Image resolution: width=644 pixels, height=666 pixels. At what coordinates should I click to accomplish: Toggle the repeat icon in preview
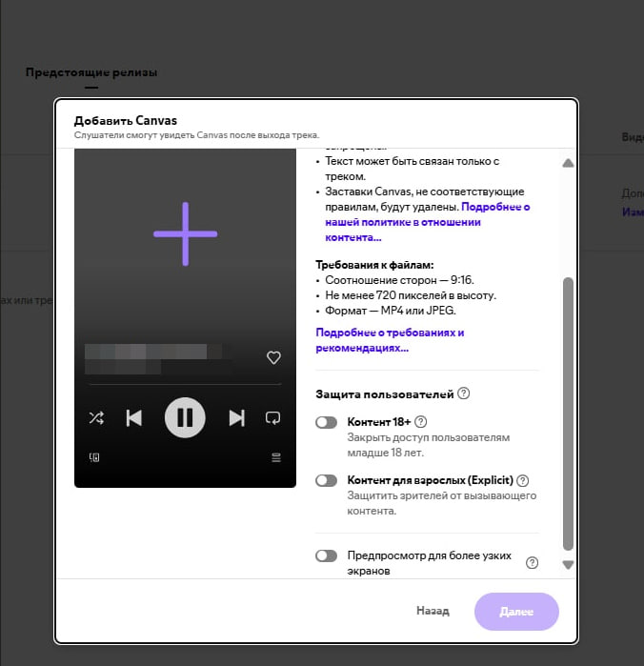point(272,418)
